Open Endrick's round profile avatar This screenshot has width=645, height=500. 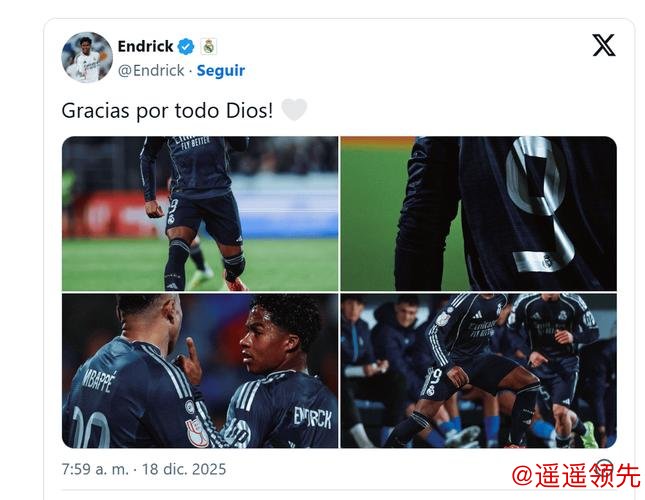pyautogui.click(x=87, y=57)
